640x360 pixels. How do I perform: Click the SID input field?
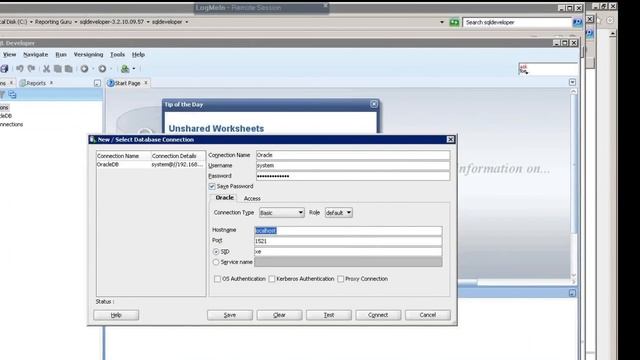(x=348, y=252)
